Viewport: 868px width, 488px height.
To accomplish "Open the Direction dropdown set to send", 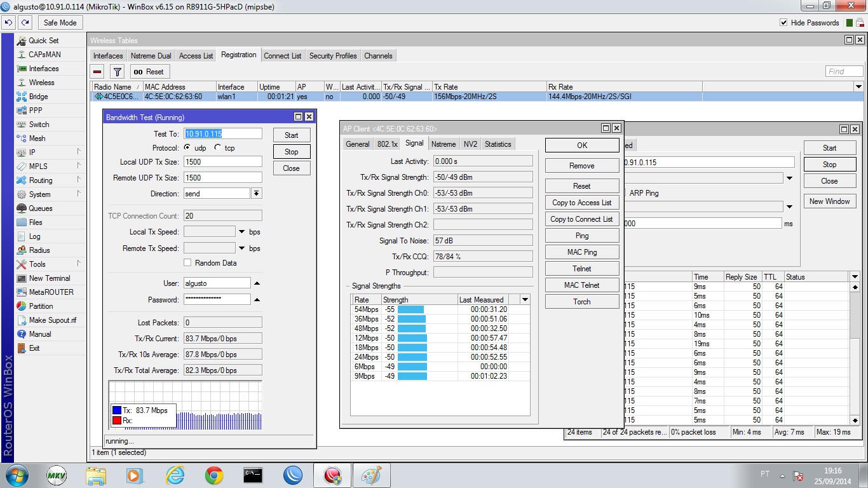I will (x=257, y=194).
